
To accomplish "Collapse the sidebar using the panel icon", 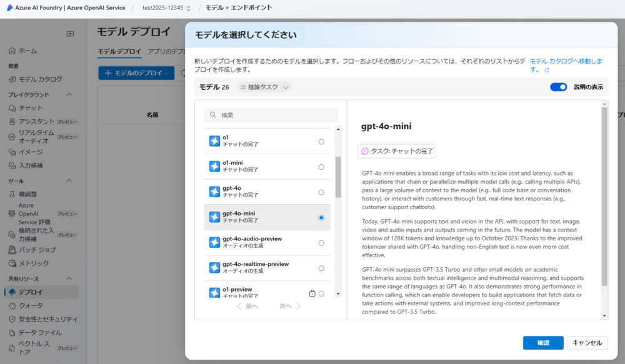I will 70,34.
